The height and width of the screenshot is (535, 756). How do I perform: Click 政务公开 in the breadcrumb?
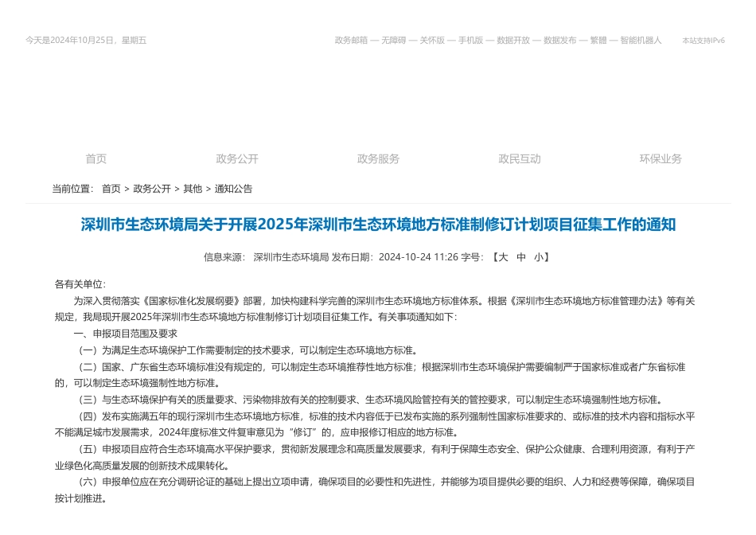(x=152, y=189)
